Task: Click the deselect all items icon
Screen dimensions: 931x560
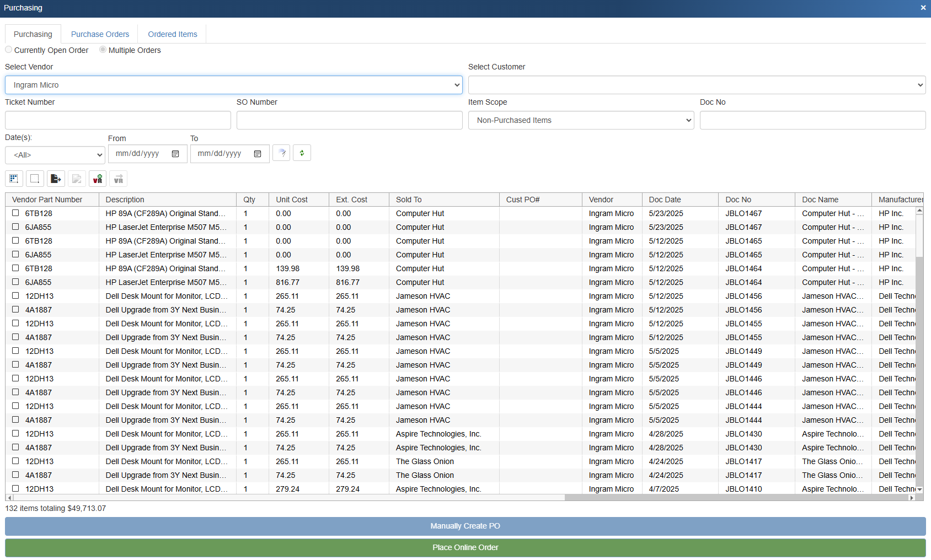Action: tap(35, 179)
